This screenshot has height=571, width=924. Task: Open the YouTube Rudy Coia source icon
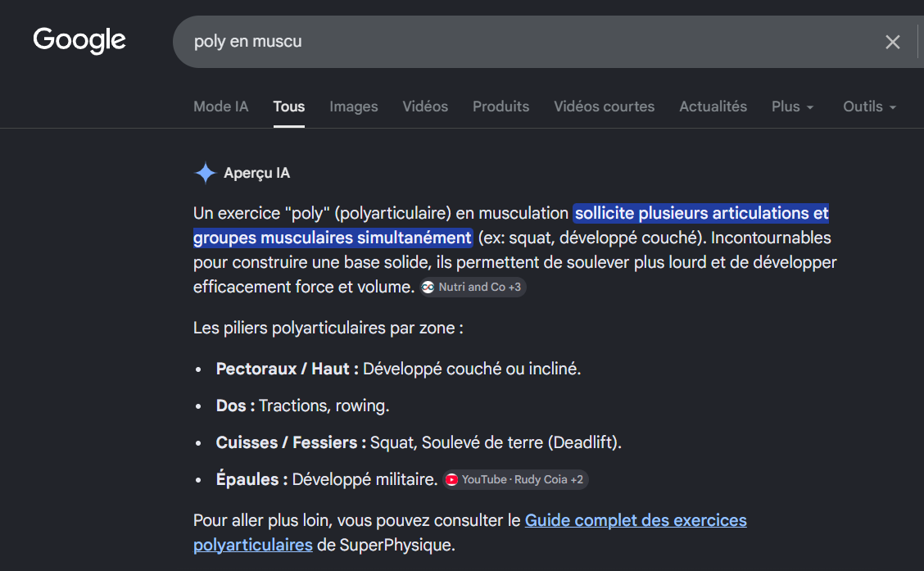tap(452, 480)
